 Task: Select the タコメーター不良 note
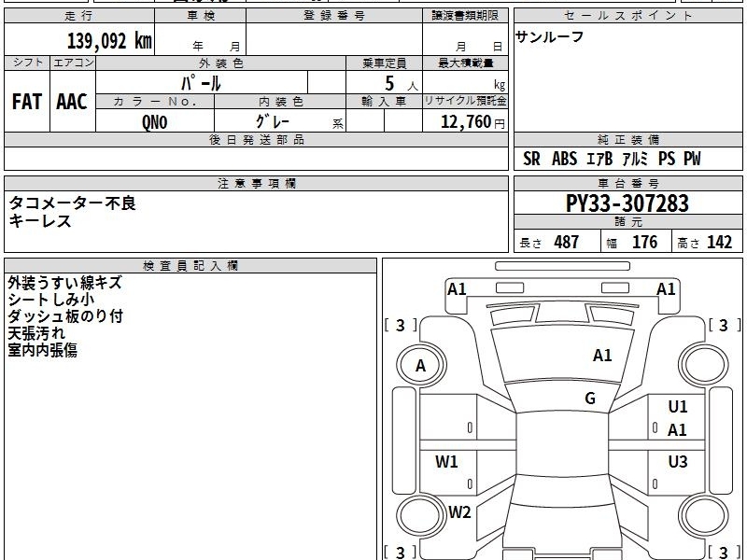coord(73,203)
